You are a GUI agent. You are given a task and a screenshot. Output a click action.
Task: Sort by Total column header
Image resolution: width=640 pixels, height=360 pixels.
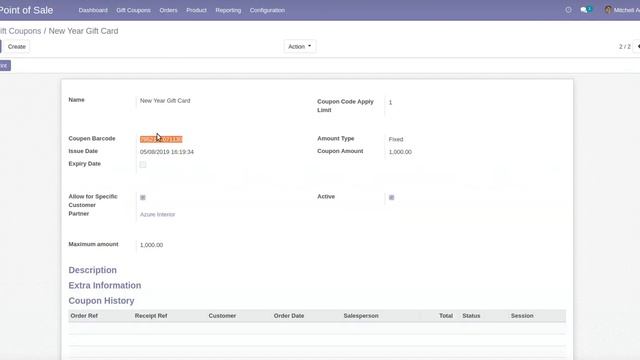(x=446, y=316)
